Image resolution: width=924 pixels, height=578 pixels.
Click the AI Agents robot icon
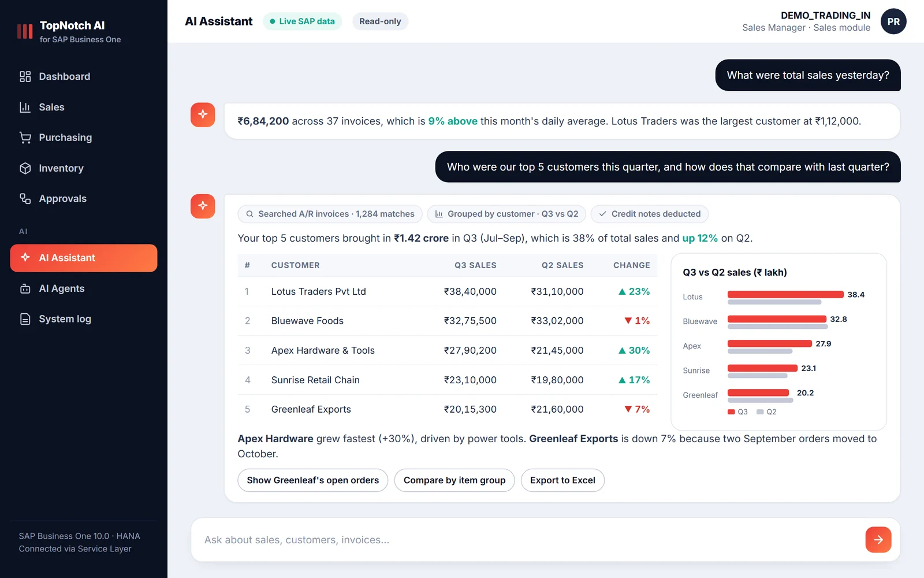click(25, 288)
